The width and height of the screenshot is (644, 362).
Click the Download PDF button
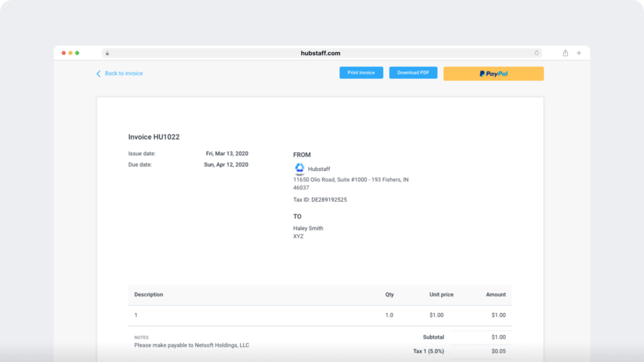[413, 72]
